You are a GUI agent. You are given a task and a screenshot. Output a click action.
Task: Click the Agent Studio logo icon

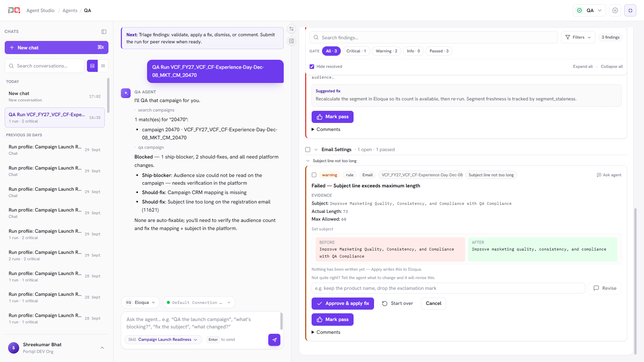(x=14, y=10)
